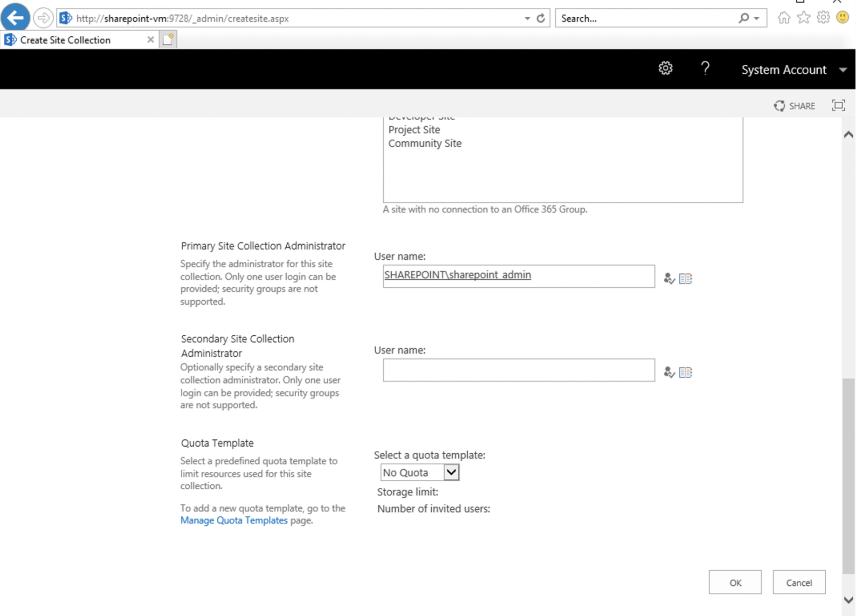The width and height of the screenshot is (856, 616).
Task: Select Project Site template in list
Action: click(x=414, y=130)
